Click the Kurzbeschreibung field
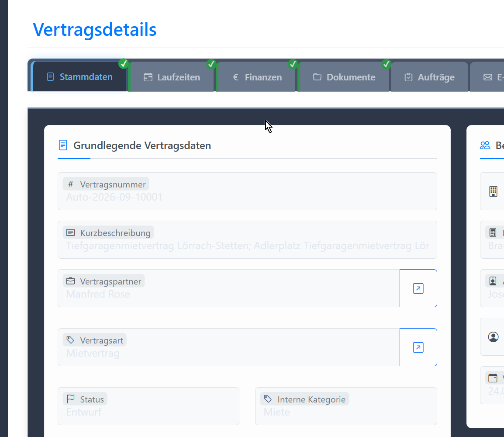 point(247,239)
